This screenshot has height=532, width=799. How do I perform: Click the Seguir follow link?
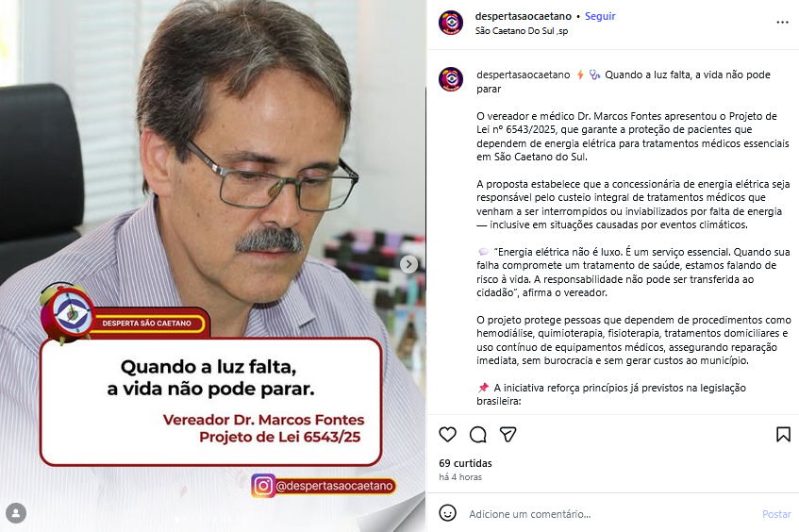600,16
